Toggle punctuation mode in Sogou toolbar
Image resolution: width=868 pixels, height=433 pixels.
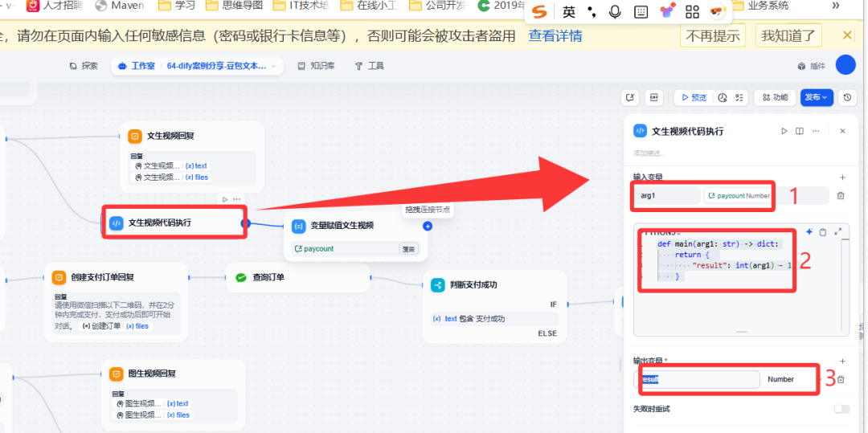click(x=592, y=11)
